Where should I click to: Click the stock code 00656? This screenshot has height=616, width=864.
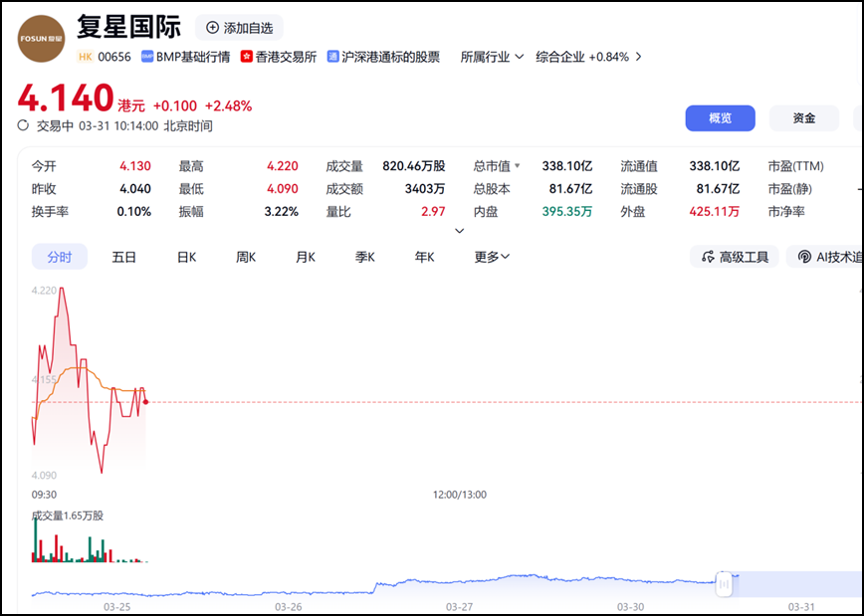(114, 57)
